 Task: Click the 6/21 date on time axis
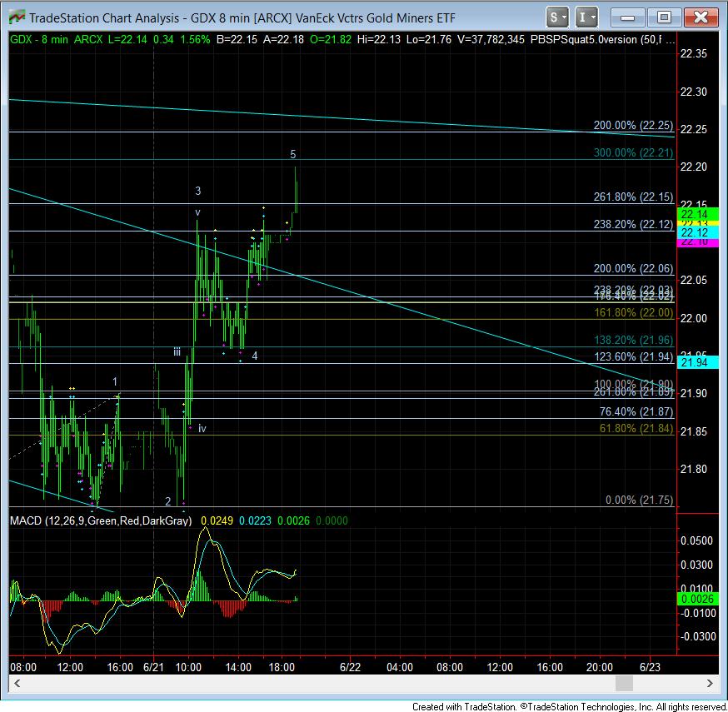(153, 667)
